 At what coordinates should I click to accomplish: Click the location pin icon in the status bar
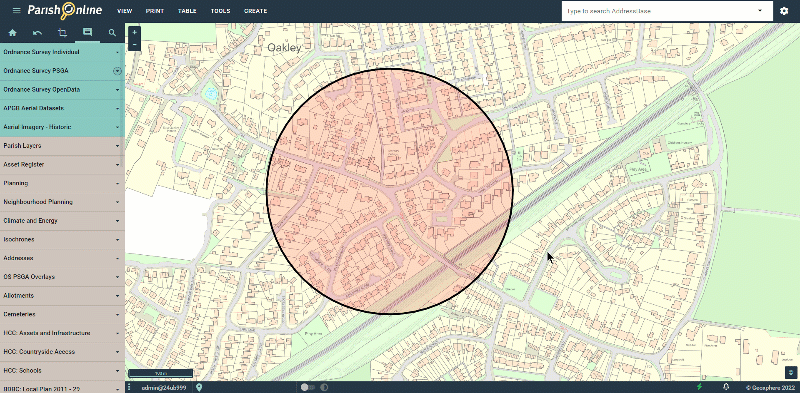pyautogui.click(x=199, y=387)
